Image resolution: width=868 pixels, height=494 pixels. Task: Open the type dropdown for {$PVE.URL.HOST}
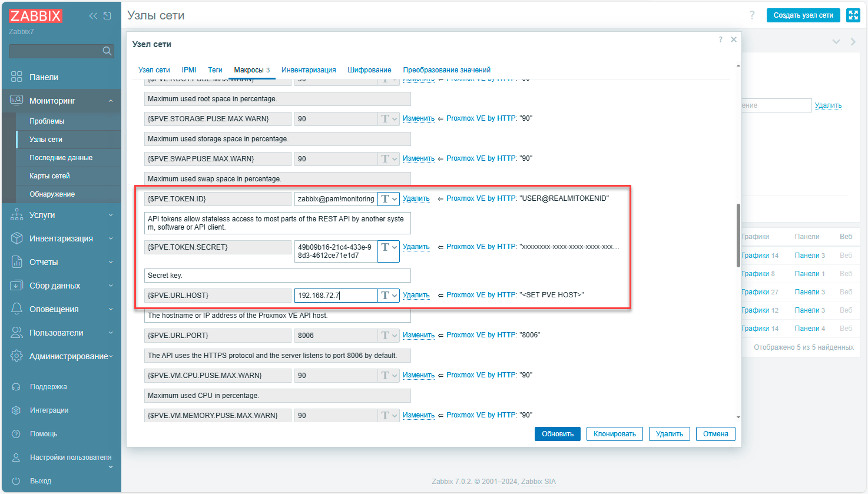389,296
